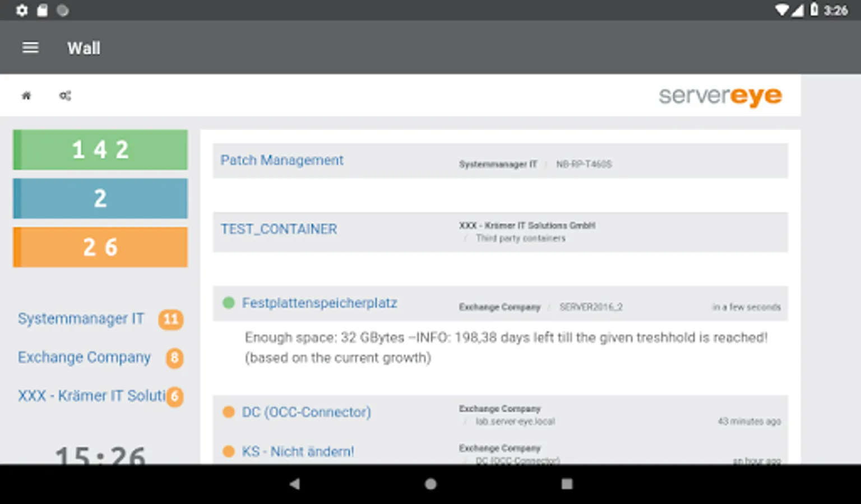Open the hamburger navigation menu

(30, 48)
